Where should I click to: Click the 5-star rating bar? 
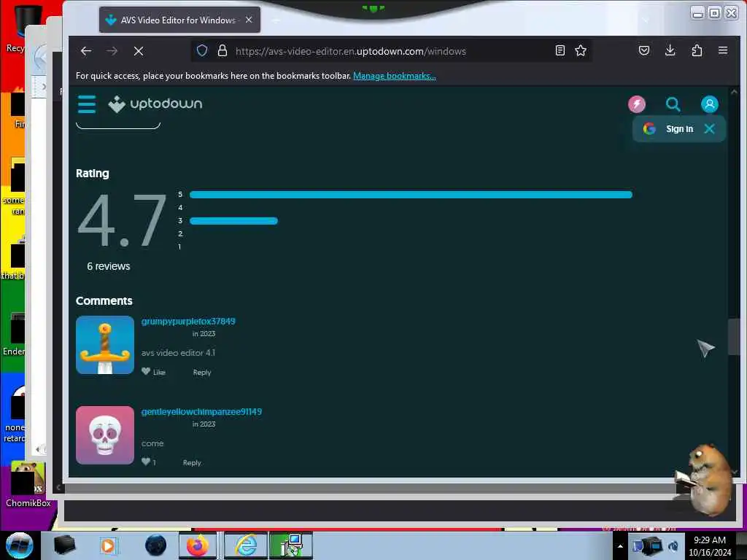[411, 194]
